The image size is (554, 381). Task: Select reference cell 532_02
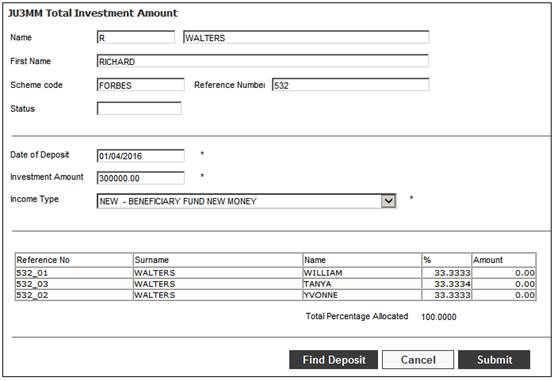pyautogui.click(x=74, y=295)
